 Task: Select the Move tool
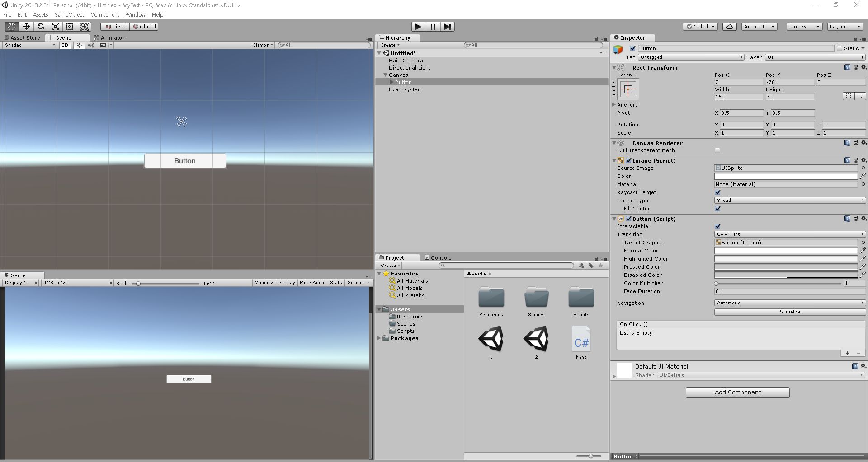point(26,27)
